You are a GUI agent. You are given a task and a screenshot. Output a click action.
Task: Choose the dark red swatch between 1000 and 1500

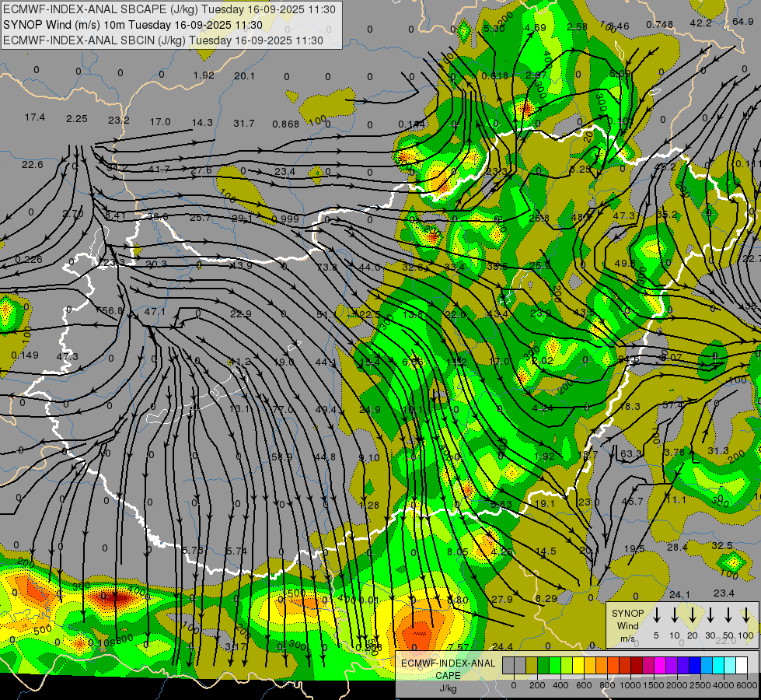click(x=637, y=666)
